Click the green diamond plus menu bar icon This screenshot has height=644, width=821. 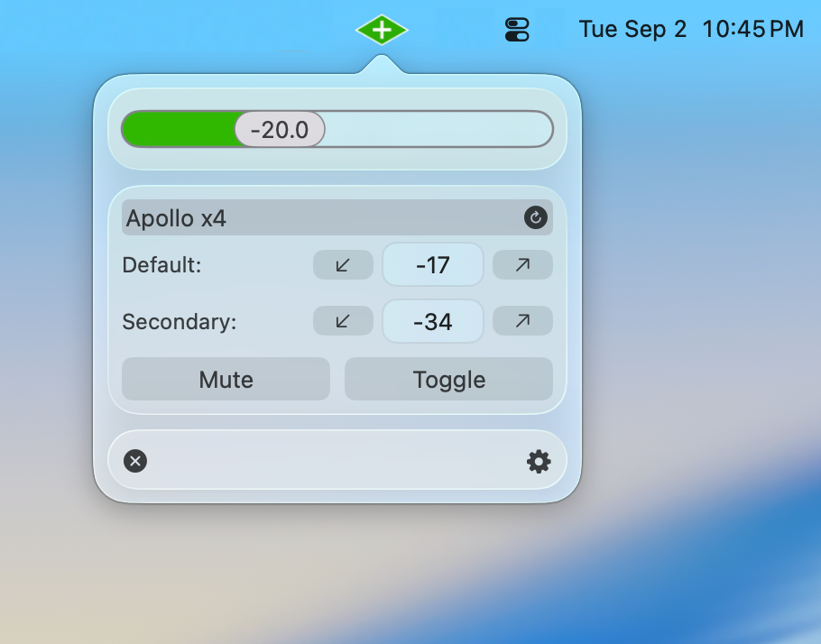point(382,30)
